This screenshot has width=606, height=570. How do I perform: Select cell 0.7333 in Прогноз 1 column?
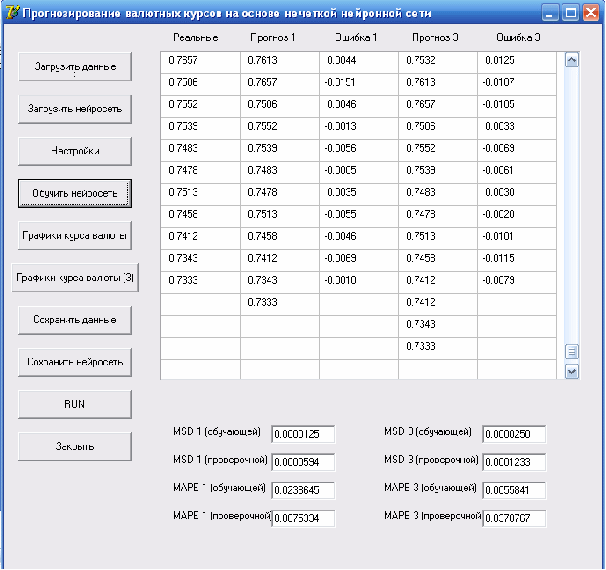pos(280,305)
